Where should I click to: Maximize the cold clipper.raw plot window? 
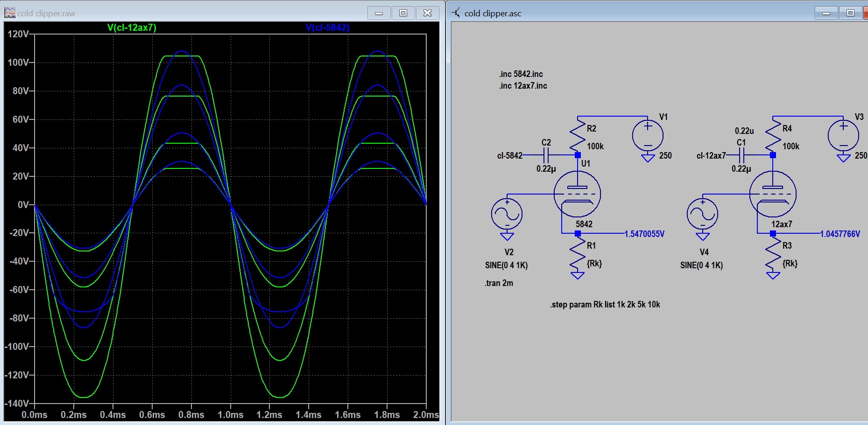(x=403, y=13)
